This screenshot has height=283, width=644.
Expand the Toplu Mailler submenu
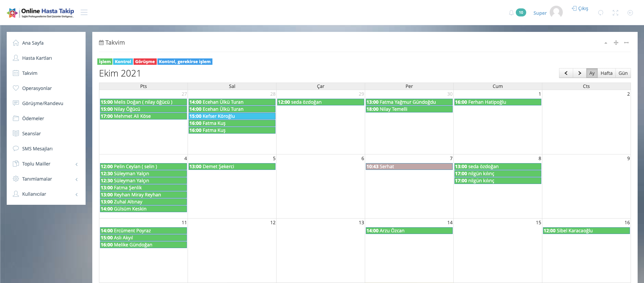pyautogui.click(x=77, y=164)
